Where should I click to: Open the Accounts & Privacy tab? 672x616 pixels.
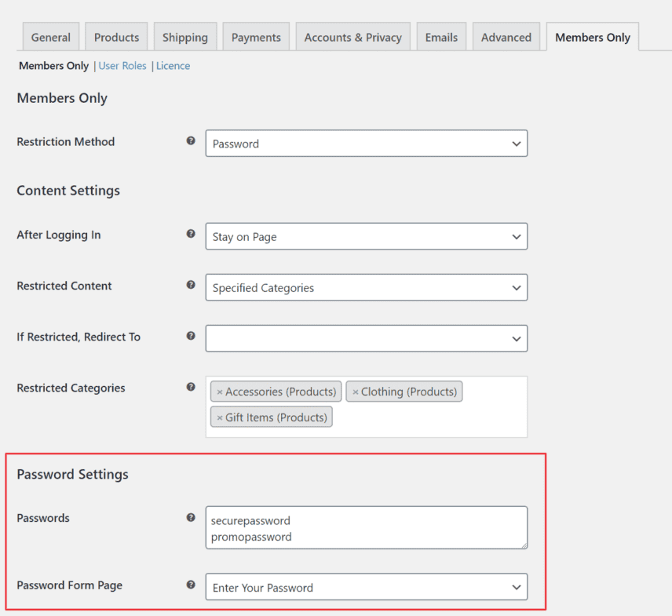(352, 36)
